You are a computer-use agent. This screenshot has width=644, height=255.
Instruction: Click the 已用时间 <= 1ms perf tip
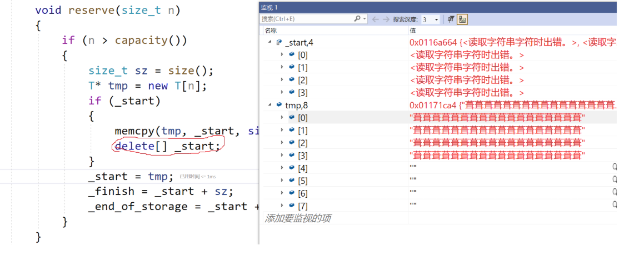point(198,177)
